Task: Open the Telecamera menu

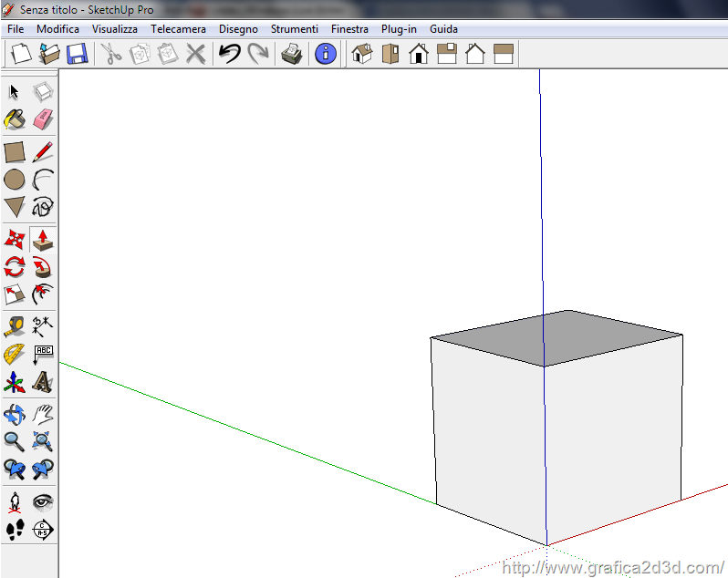Action: coord(178,29)
